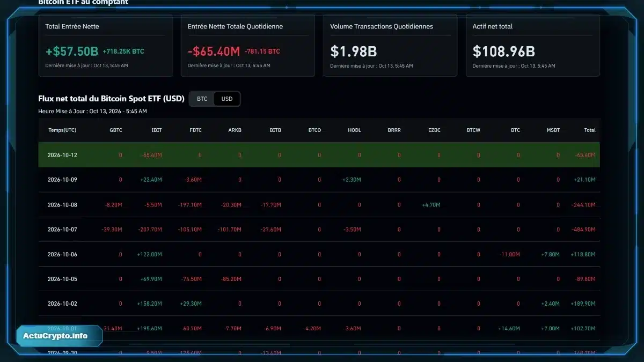Click the BTCW column header
The image size is (644, 362).
(473, 130)
